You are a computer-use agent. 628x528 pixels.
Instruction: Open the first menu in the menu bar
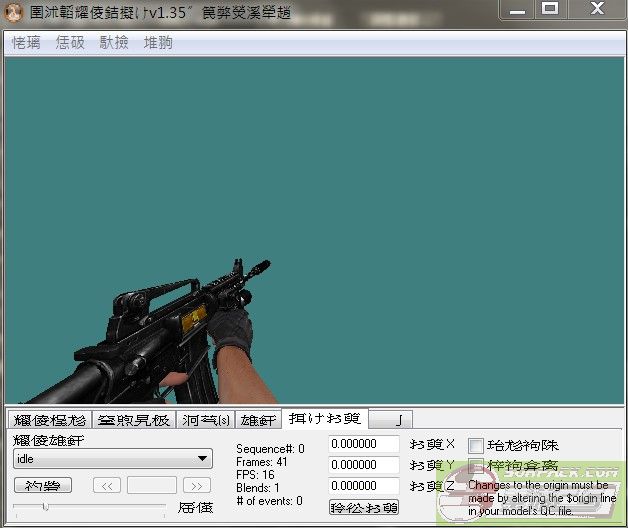click(x=26, y=43)
